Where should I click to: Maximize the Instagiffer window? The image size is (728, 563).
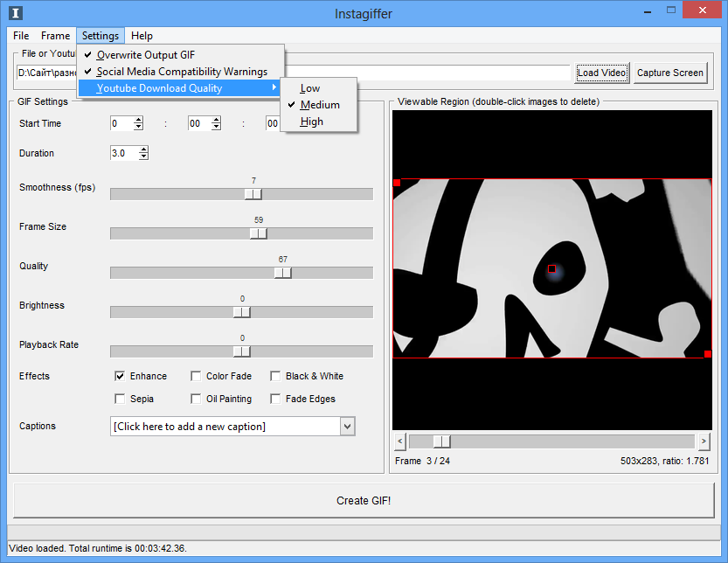(x=671, y=10)
